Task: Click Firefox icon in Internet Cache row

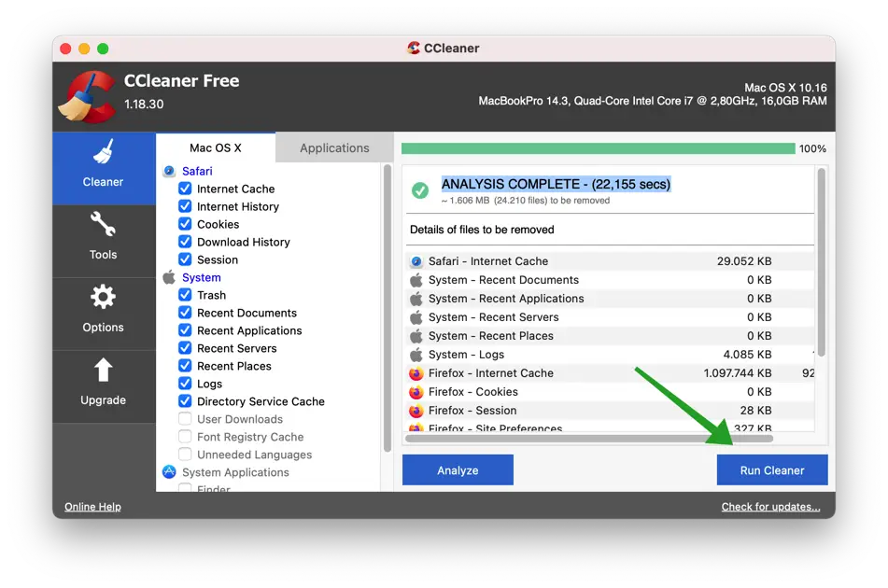Action: (x=416, y=373)
